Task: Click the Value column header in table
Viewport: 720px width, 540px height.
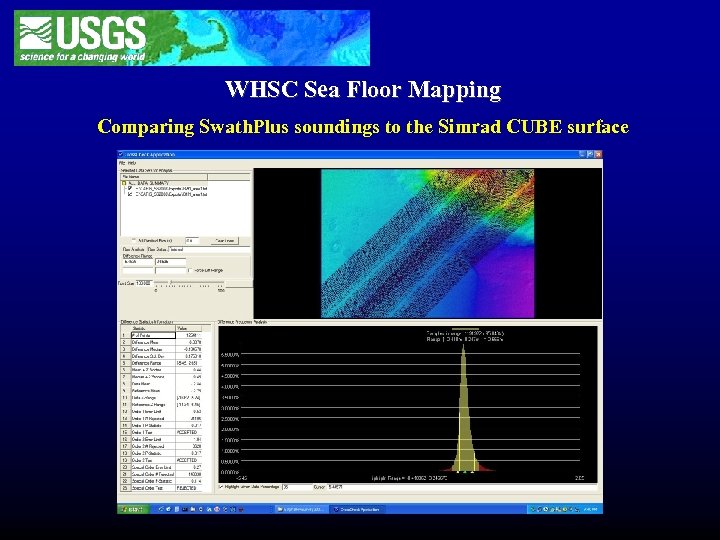Action: [x=189, y=328]
